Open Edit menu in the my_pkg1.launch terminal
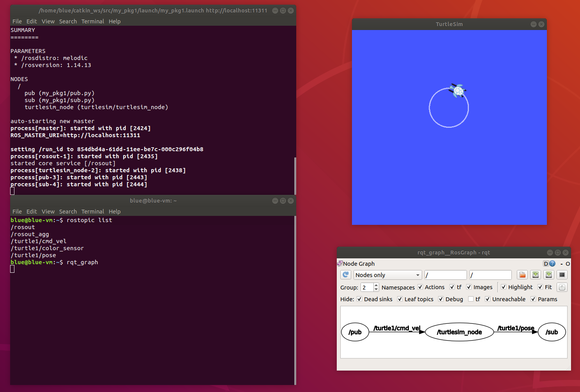Screen dimensions: 580x392 point(32,21)
